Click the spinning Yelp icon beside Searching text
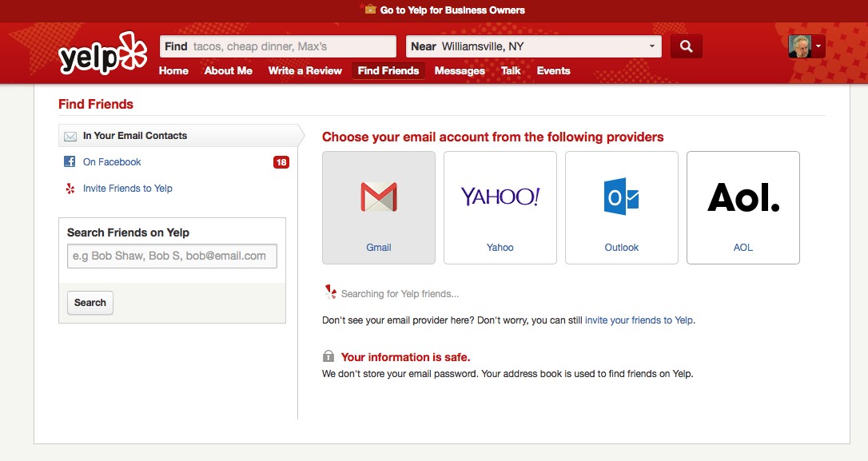This screenshot has width=868, height=461. pos(330,292)
